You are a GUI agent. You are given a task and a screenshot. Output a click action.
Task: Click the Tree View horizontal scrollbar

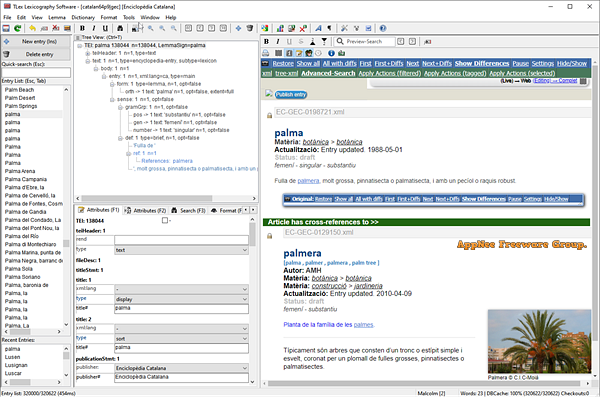point(166,199)
